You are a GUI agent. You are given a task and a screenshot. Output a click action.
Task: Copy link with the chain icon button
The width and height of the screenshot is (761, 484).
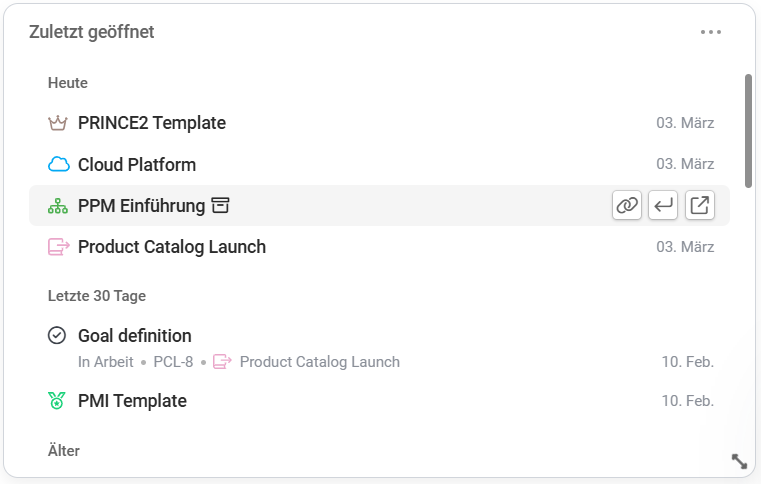pos(627,206)
